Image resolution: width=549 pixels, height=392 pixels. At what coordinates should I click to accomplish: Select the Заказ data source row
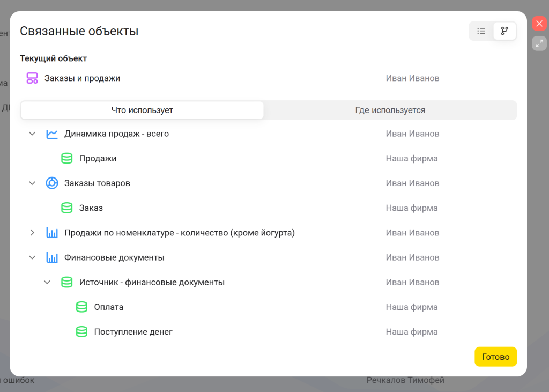point(268,208)
